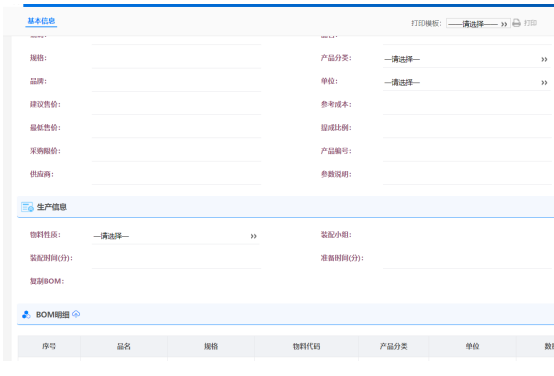The image size is (554, 376).
Task: Click the 生产信息 section icon
Action: click(x=27, y=207)
